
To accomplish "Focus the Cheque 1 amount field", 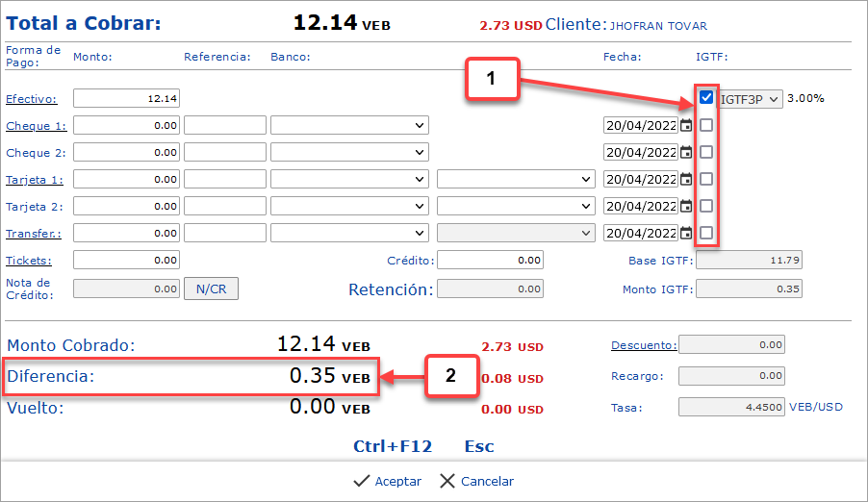I will [x=126, y=125].
